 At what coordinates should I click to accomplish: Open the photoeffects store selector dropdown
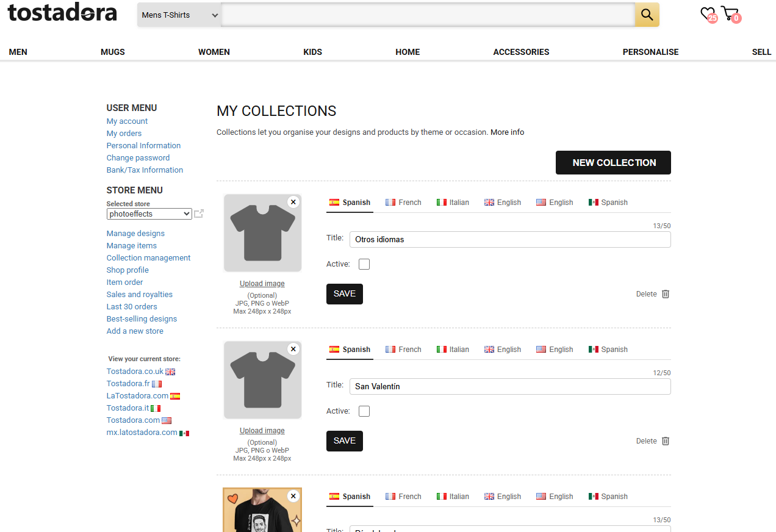pos(148,214)
